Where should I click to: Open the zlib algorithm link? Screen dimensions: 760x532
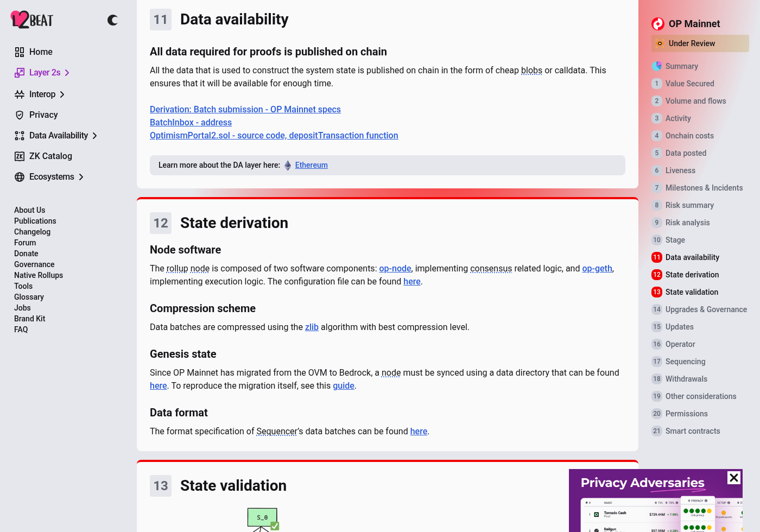tap(312, 327)
